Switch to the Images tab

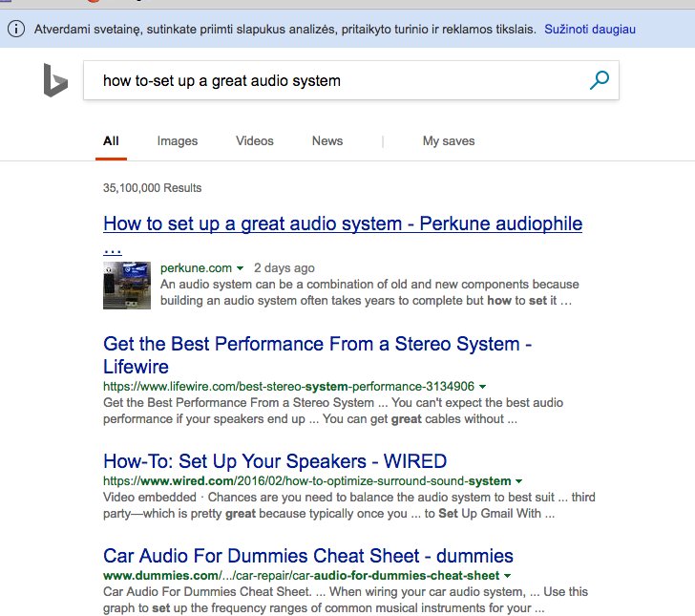(178, 141)
